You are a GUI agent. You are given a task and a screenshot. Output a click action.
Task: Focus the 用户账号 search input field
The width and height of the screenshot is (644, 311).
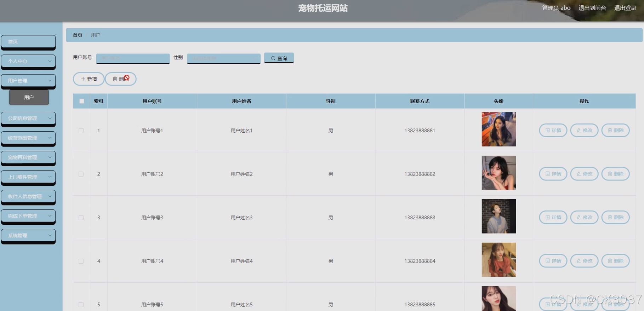point(133,58)
